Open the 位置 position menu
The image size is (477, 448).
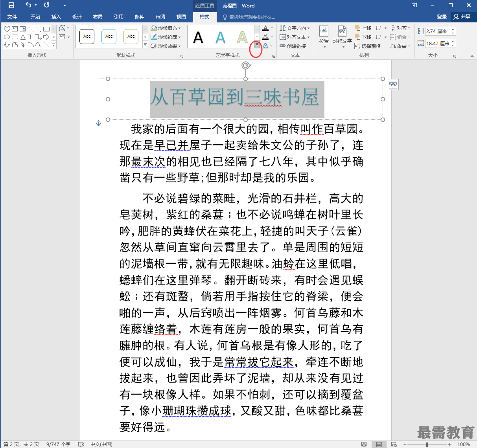324,37
